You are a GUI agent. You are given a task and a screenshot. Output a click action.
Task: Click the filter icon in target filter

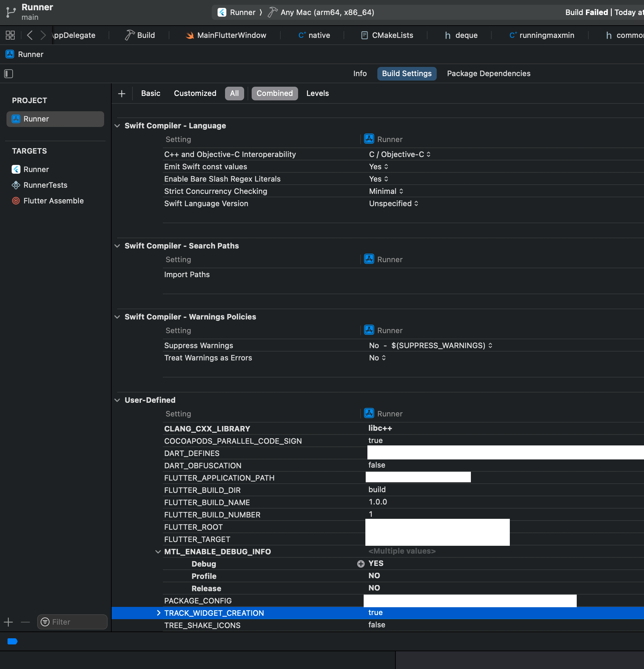(45, 622)
